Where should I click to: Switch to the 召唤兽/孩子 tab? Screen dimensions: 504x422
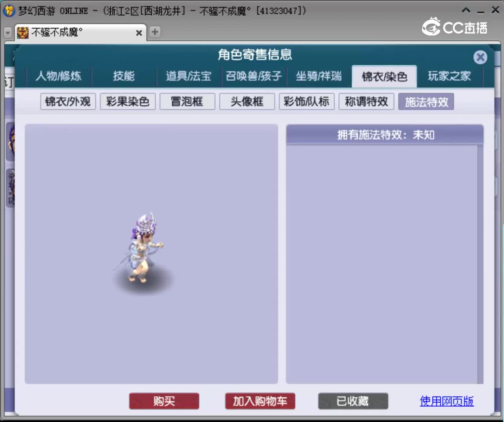click(x=254, y=76)
